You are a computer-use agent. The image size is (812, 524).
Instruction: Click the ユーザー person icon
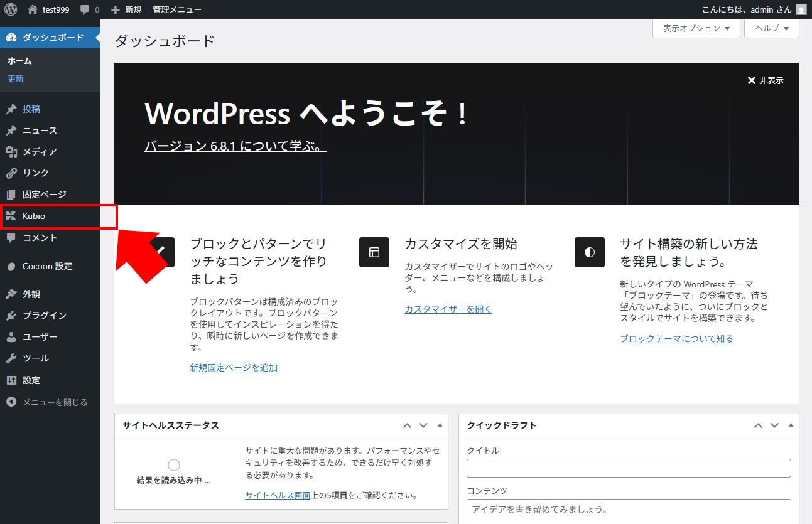pyautogui.click(x=11, y=337)
